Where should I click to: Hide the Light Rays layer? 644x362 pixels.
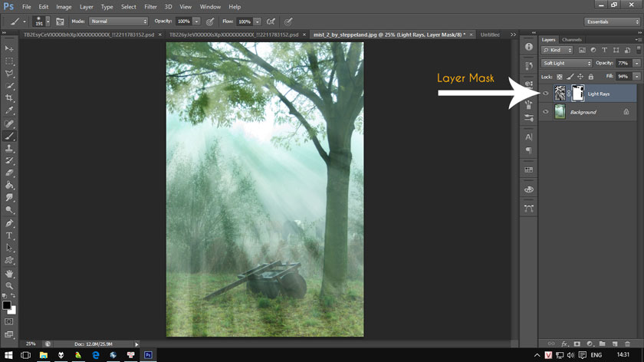(x=546, y=94)
